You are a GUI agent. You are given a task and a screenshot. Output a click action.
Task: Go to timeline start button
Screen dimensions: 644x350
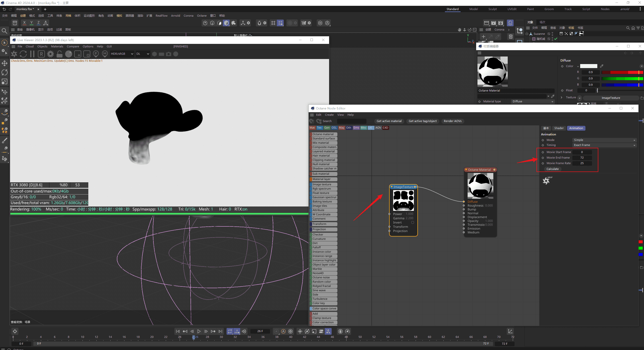pyautogui.click(x=178, y=331)
